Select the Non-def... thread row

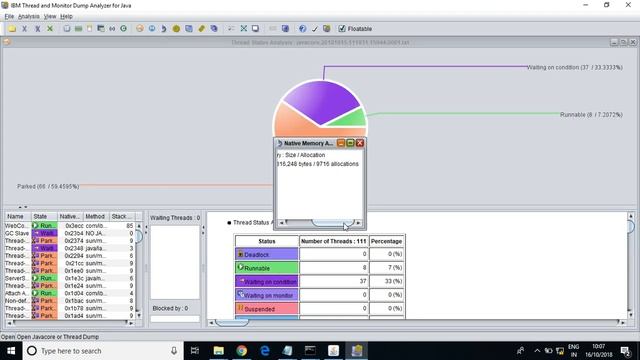(x=69, y=301)
